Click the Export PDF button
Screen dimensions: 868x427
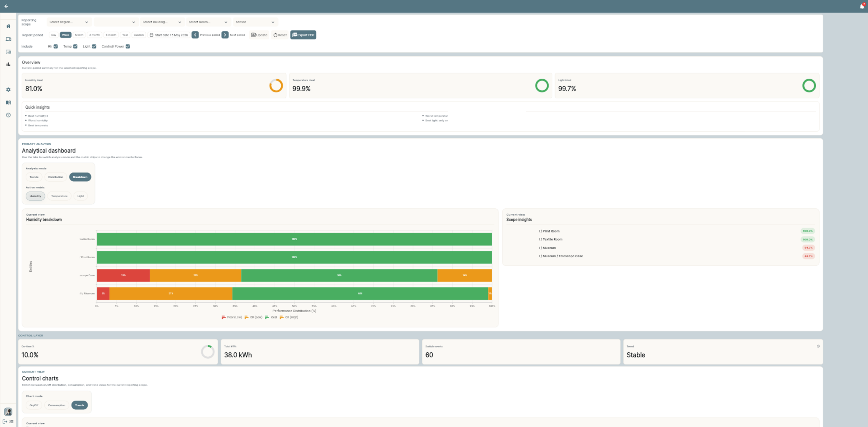[303, 35]
